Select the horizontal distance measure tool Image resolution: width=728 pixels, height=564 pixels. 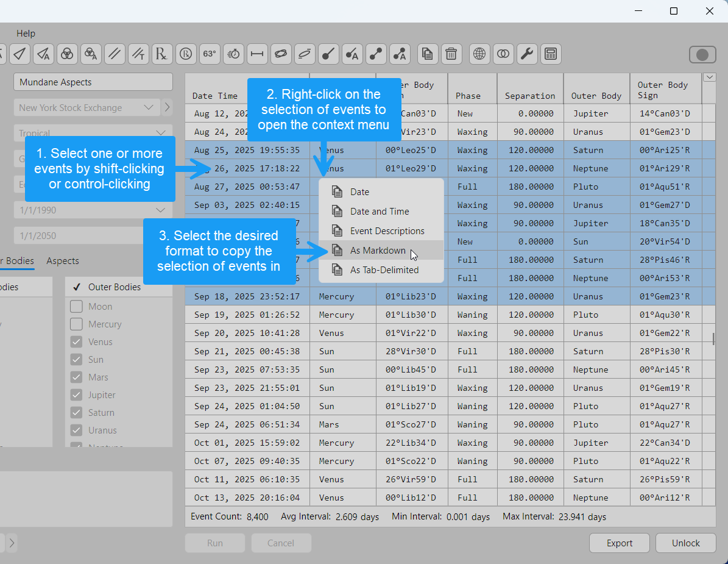tap(257, 54)
